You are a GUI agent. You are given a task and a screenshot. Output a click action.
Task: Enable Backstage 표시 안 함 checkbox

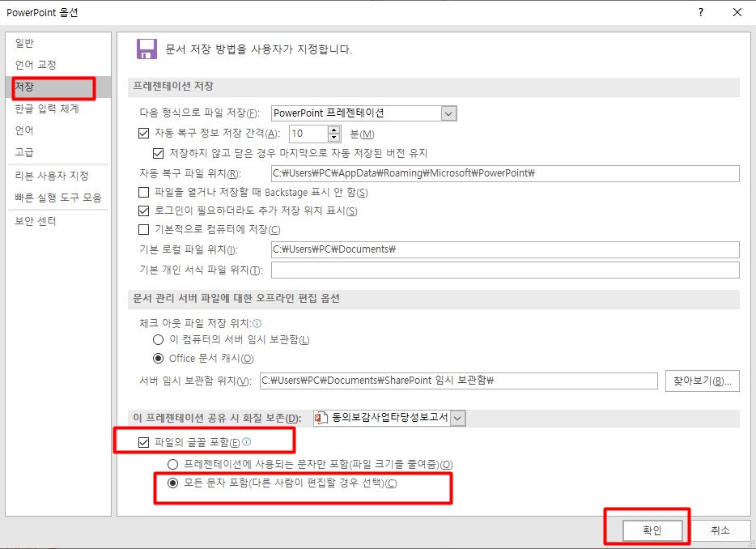[143, 192]
